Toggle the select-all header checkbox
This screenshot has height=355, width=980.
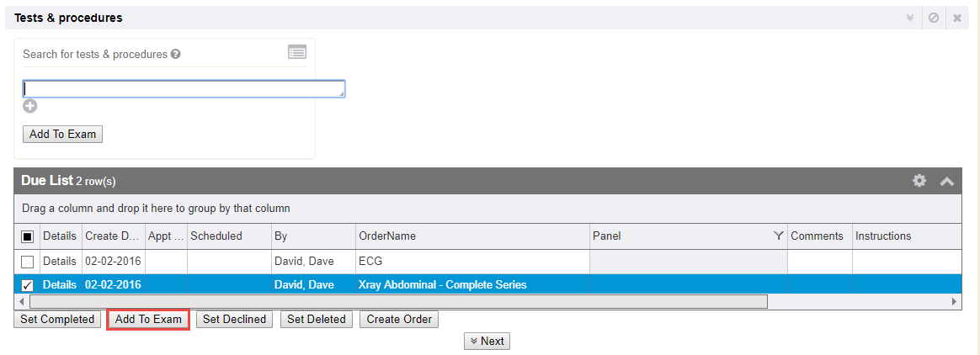[x=28, y=236]
